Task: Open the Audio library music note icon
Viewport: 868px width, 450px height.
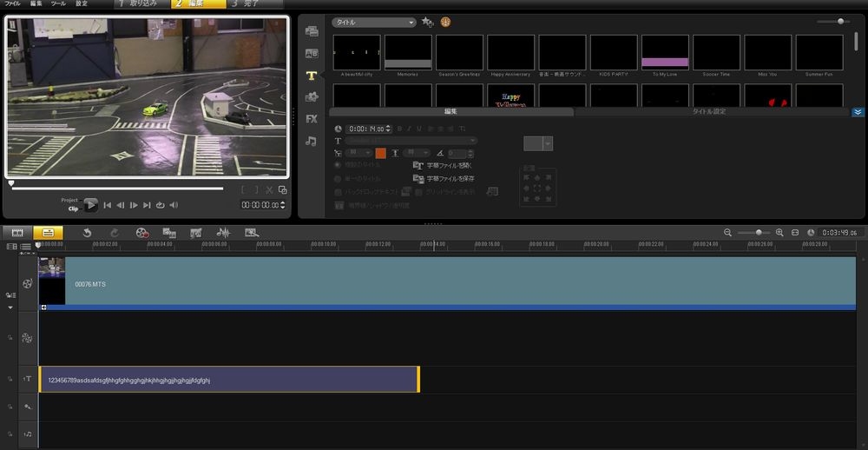Action: 311,141
